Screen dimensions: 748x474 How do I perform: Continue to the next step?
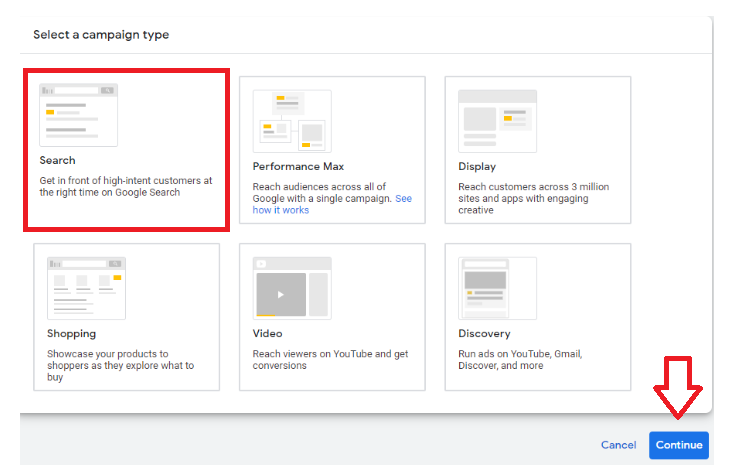point(679,445)
